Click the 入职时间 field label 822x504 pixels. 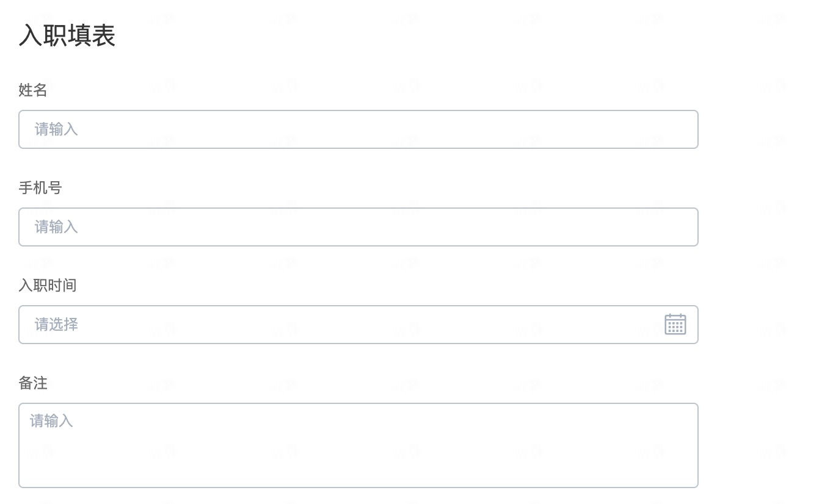coord(48,286)
